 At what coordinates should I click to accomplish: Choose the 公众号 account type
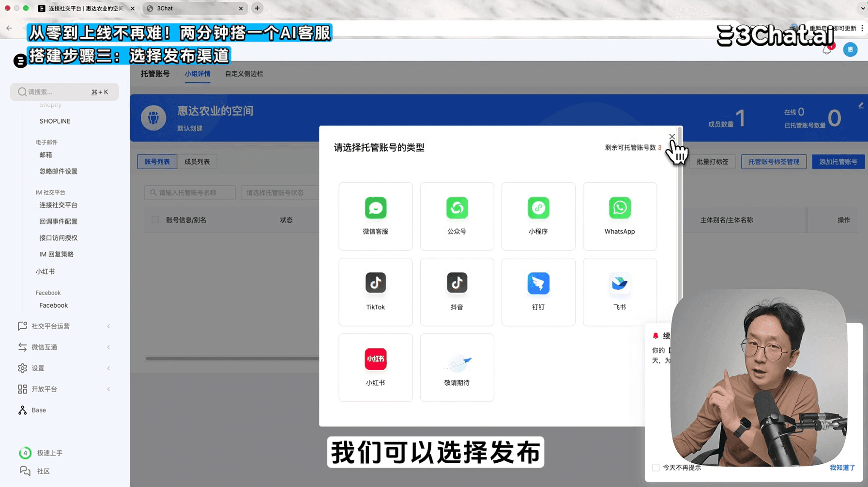click(457, 216)
